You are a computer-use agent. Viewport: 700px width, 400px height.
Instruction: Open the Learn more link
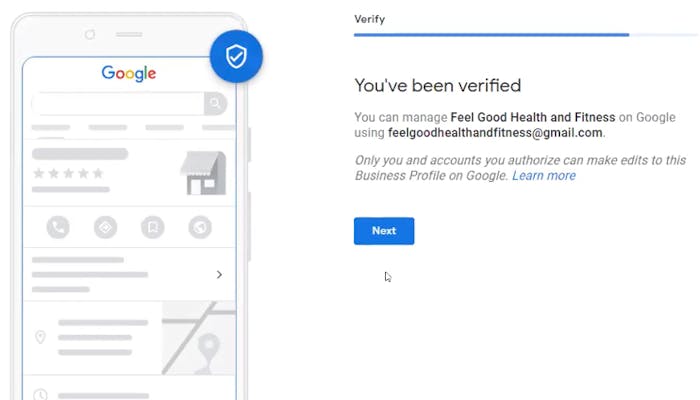[x=544, y=176]
